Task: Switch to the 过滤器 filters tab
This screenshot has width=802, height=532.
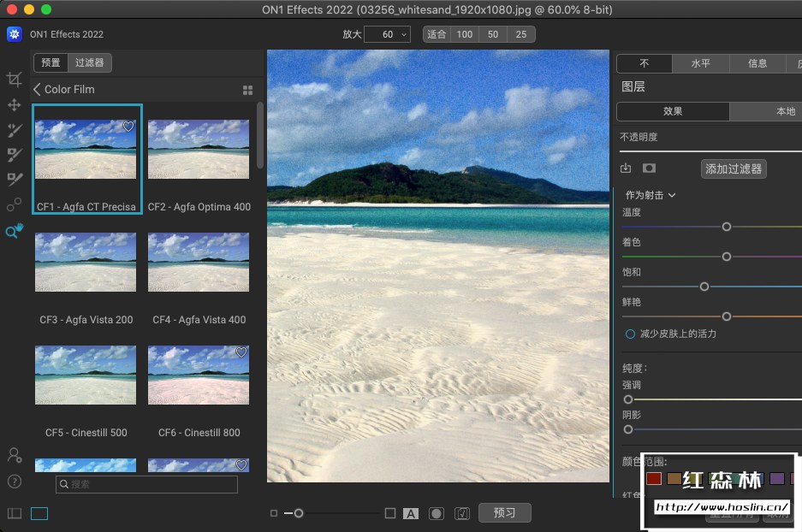Action: point(90,62)
